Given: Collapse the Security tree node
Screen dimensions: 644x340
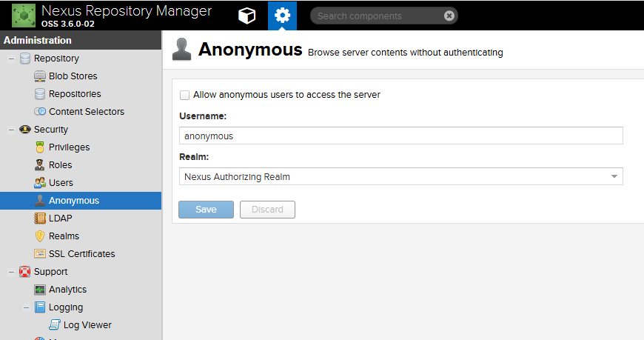Looking at the screenshot, I should point(11,130).
